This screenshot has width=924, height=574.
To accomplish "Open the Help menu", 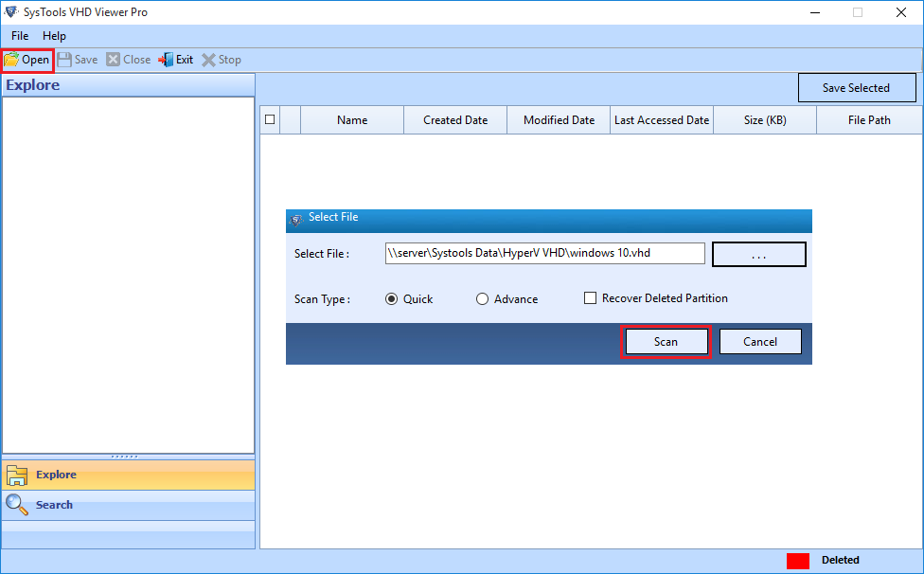I will [54, 36].
